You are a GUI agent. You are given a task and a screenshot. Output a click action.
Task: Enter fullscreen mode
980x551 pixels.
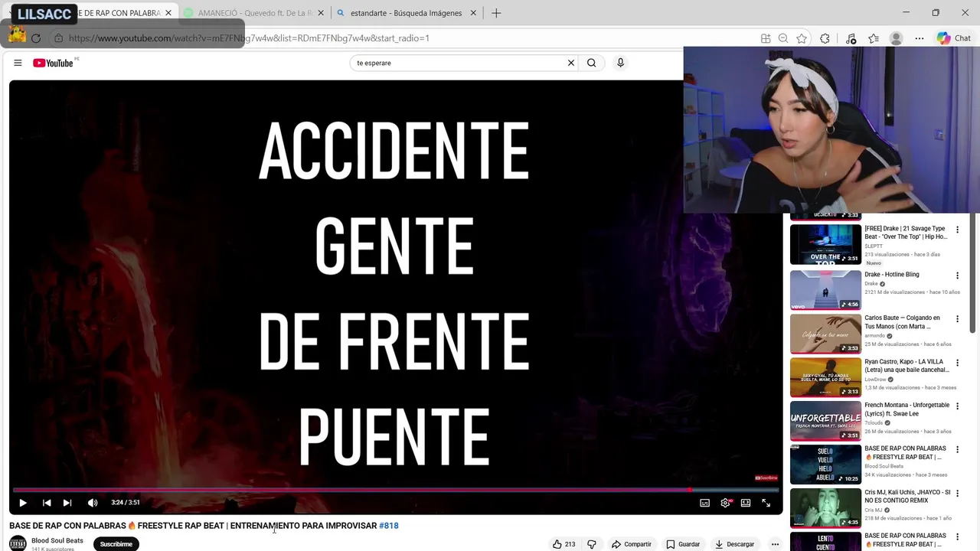pyautogui.click(x=766, y=503)
